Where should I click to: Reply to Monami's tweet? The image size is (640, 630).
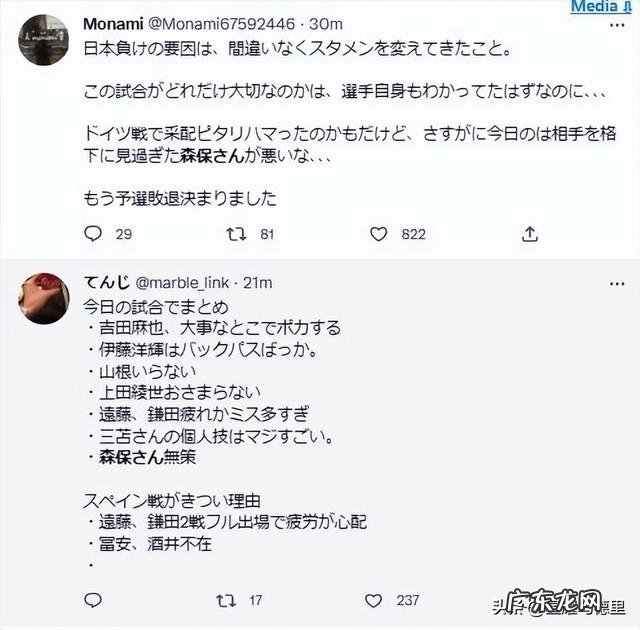93,234
